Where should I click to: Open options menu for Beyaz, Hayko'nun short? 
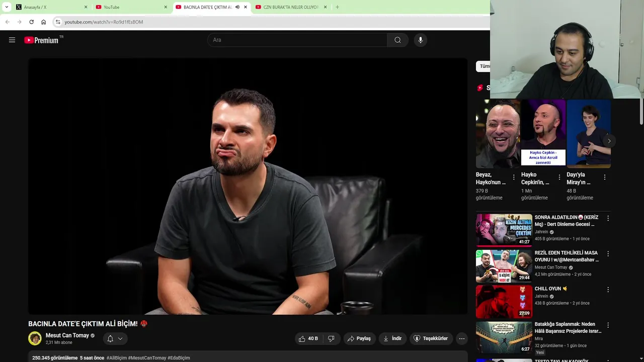tap(514, 177)
